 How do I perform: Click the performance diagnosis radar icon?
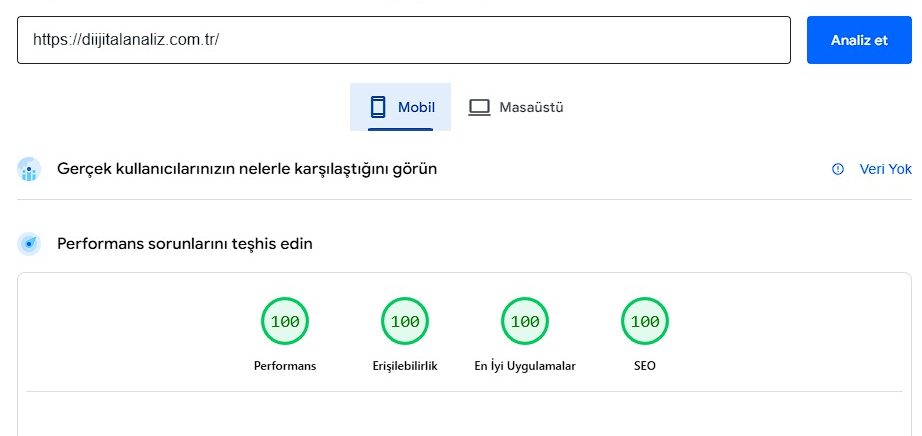[29, 244]
